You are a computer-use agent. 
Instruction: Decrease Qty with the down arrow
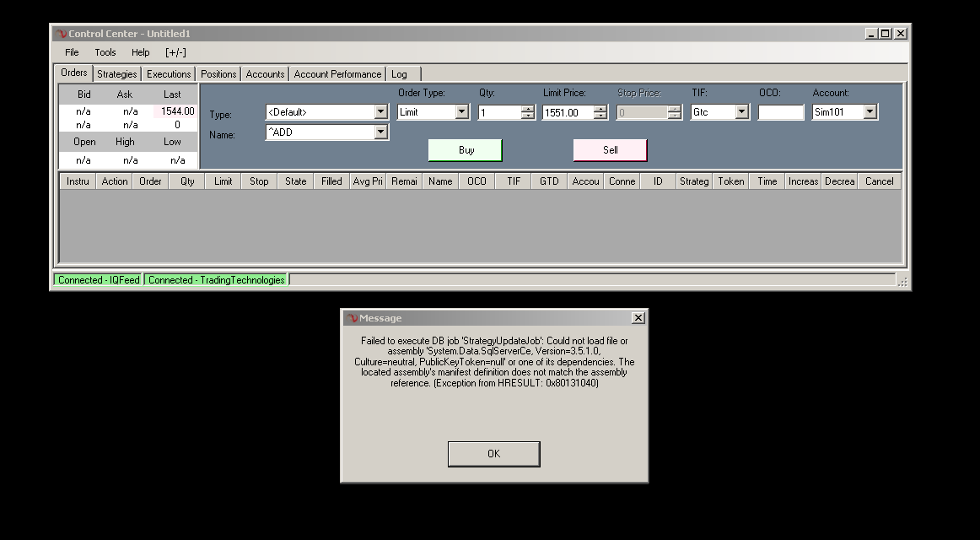527,116
